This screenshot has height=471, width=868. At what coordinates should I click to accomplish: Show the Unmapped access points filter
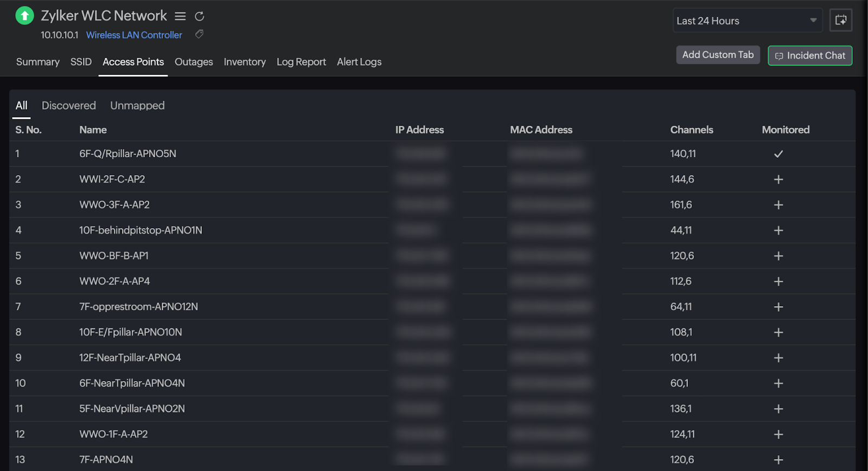(x=137, y=106)
